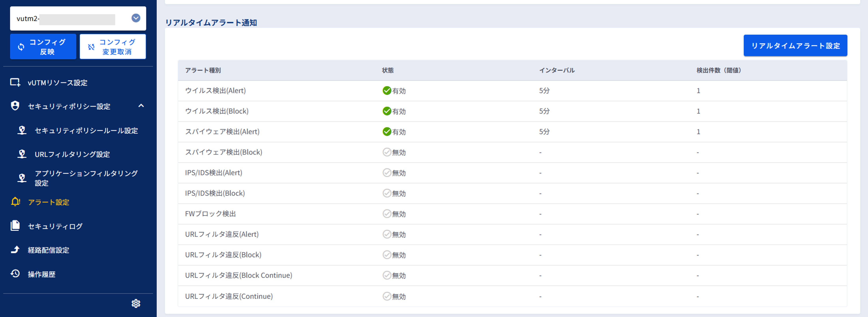This screenshot has width=868, height=317.
Task: Click the bell icon for アラート設定
Action: 16,202
